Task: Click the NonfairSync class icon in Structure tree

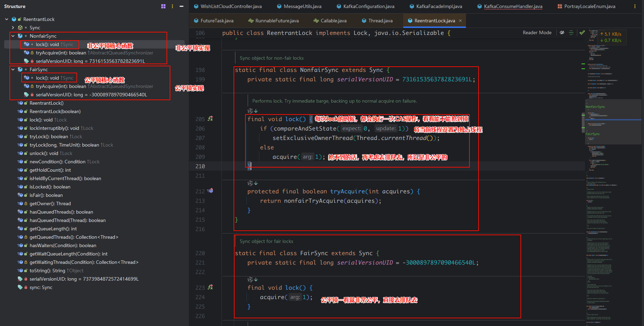Action: coord(20,36)
